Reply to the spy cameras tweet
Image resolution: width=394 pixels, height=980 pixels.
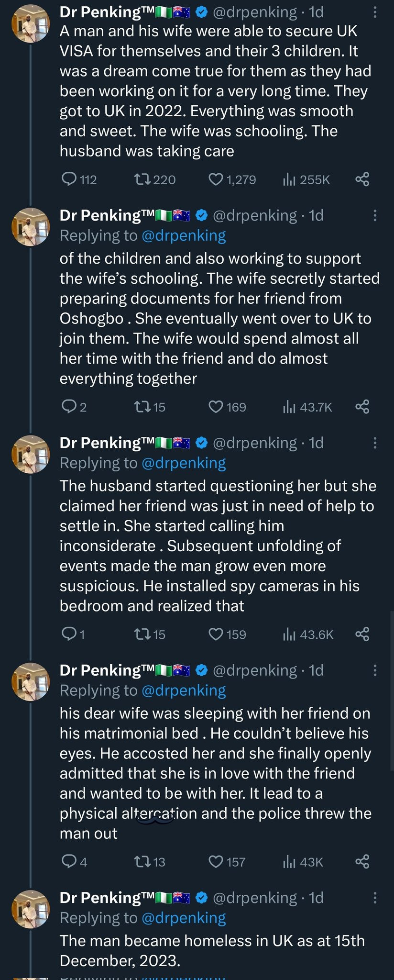70,634
